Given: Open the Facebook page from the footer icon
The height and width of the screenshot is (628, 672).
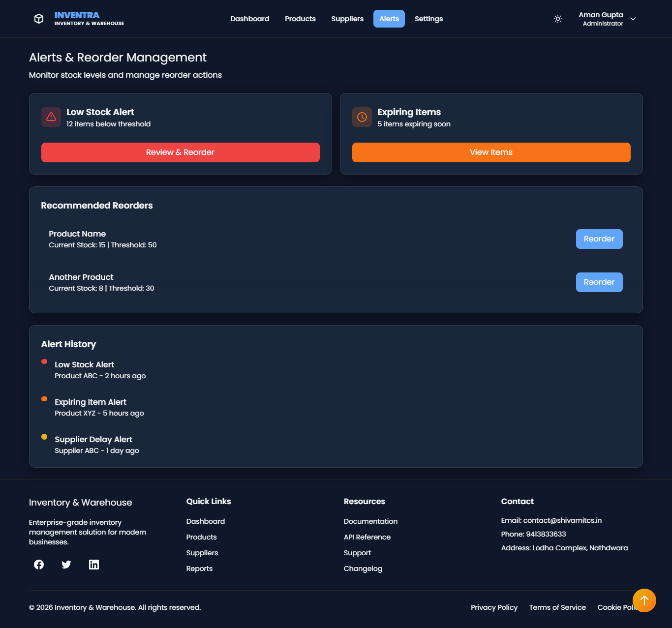Looking at the screenshot, I should coord(39,565).
